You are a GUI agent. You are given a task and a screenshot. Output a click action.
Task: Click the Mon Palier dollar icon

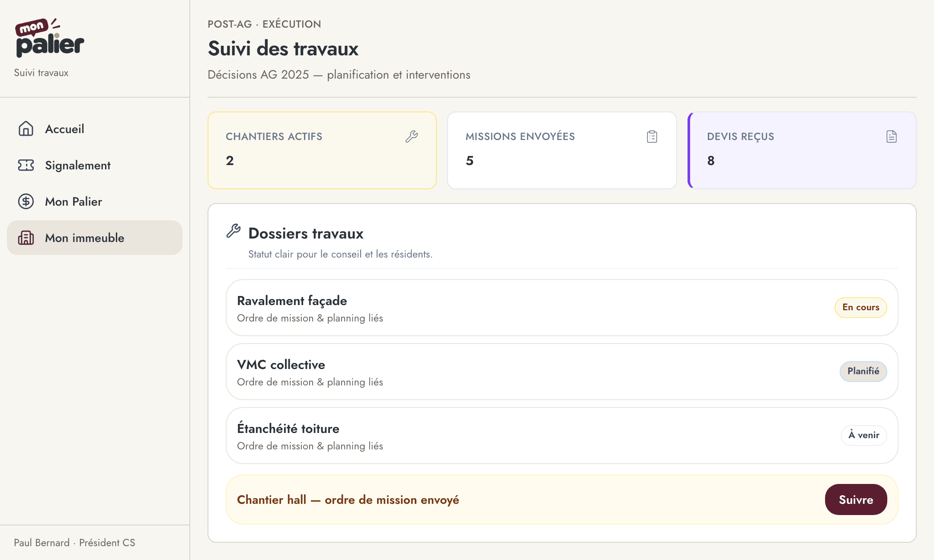[26, 201]
